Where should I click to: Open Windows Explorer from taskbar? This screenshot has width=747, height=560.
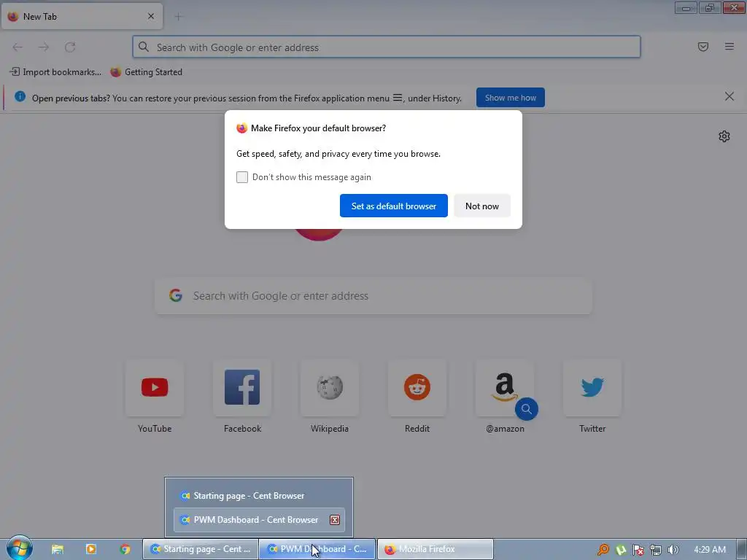click(58, 549)
